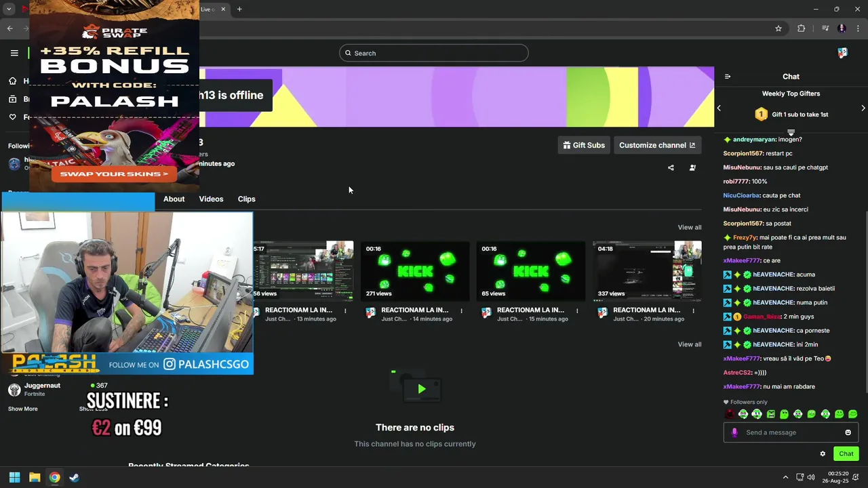Viewport: 868px width, 488px height.
Task: Open the 65 views KICK video thumbnail
Action: (x=531, y=271)
